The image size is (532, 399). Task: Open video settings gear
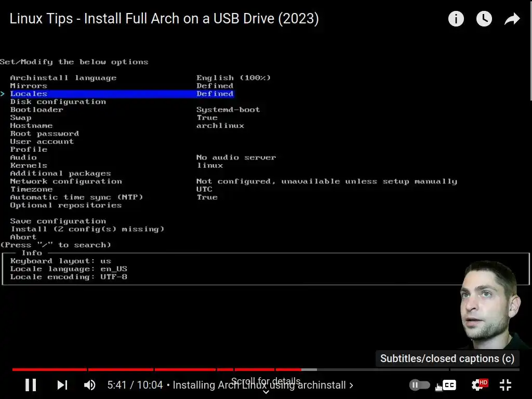[x=478, y=385]
